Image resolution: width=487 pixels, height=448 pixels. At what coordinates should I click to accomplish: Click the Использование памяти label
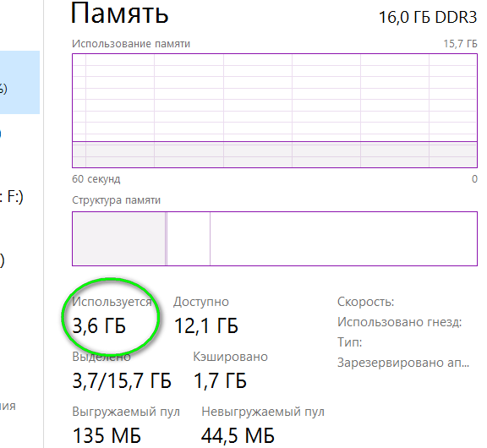pyautogui.click(x=131, y=44)
